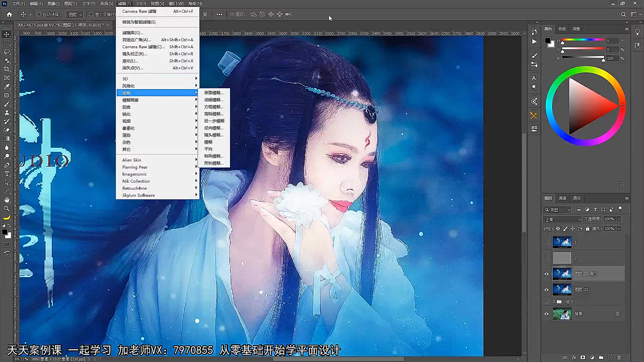Open the search magnifier at top right
The image size is (644, 362).
[623, 14]
